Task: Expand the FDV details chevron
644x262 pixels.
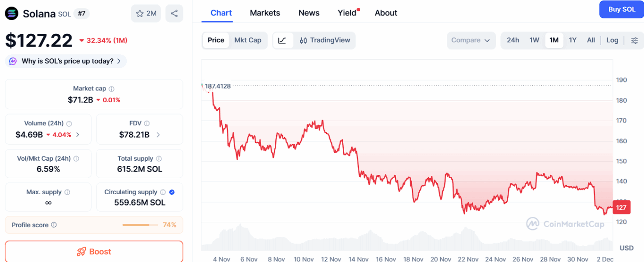Action: tap(158, 135)
